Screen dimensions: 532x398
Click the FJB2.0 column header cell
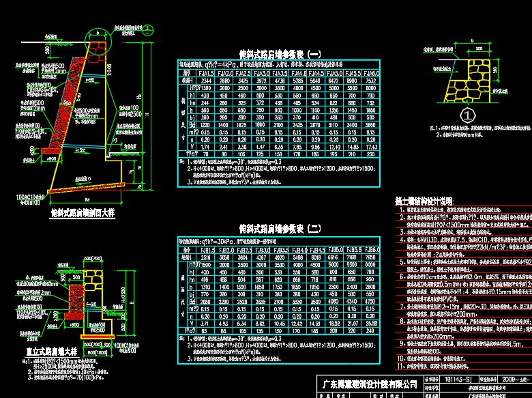(x=224, y=251)
